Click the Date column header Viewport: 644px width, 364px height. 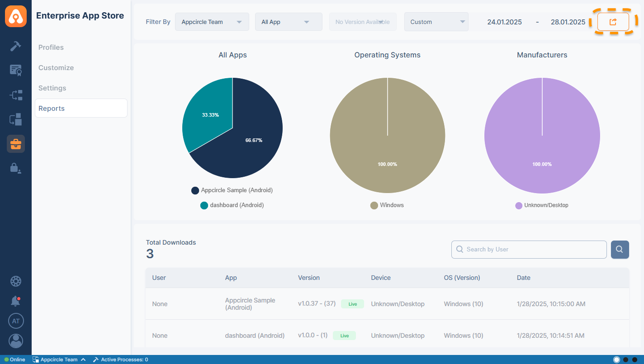[x=524, y=278]
